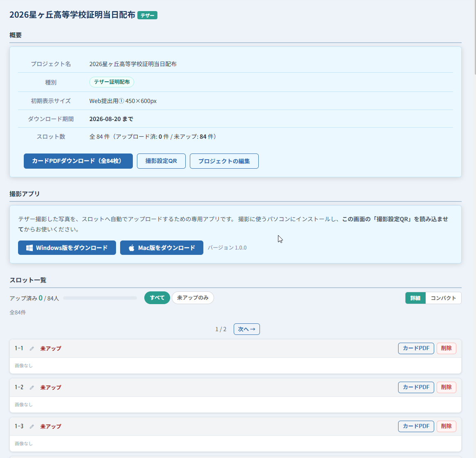This screenshot has height=458, width=476.
Task: Open the 撮影設定QR button
Action: coord(161,161)
